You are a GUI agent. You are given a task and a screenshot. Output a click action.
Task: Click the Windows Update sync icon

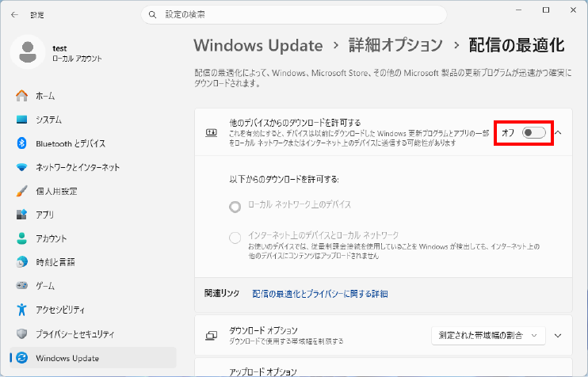click(21, 358)
